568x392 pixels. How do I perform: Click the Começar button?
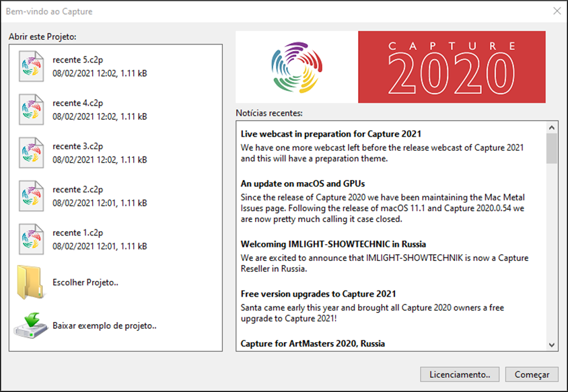pyautogui.click(x=532, y=375)
